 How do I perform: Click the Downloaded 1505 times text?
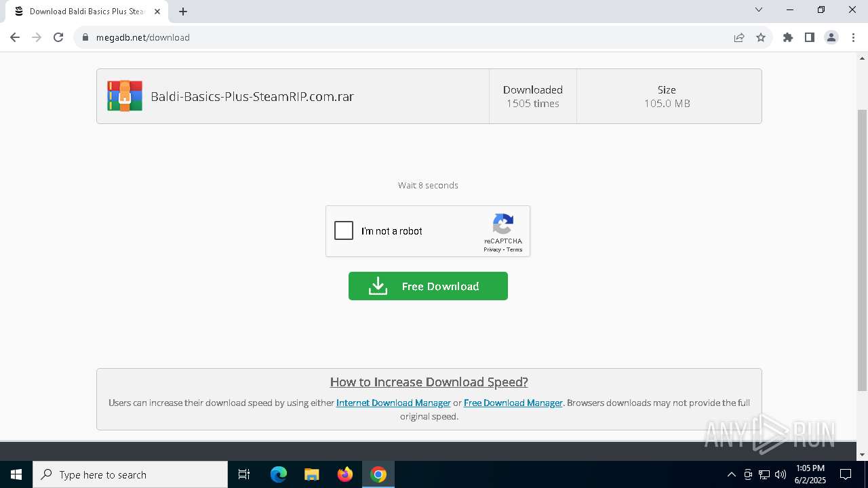(533, 96)
